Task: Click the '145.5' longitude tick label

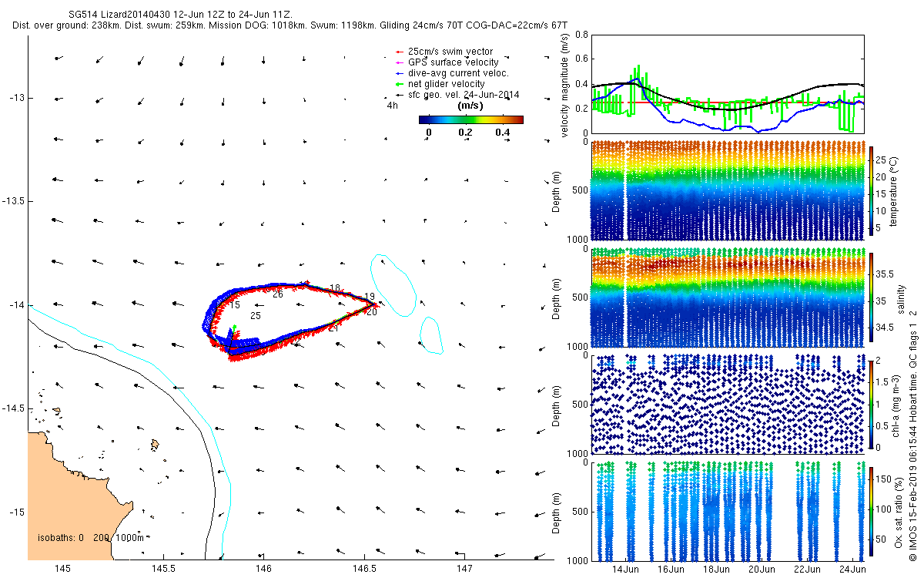Action: click(163, 569)
